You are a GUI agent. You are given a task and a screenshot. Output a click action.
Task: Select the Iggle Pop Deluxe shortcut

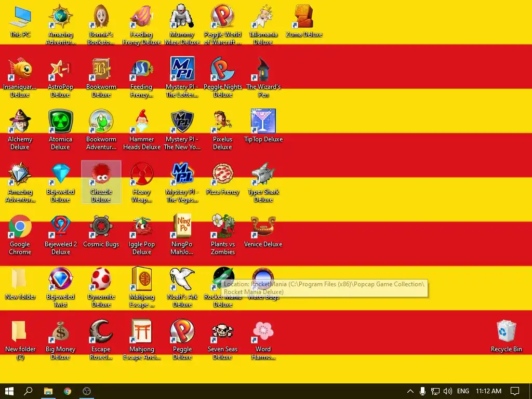pyautogui.click(x=141, y=235)
